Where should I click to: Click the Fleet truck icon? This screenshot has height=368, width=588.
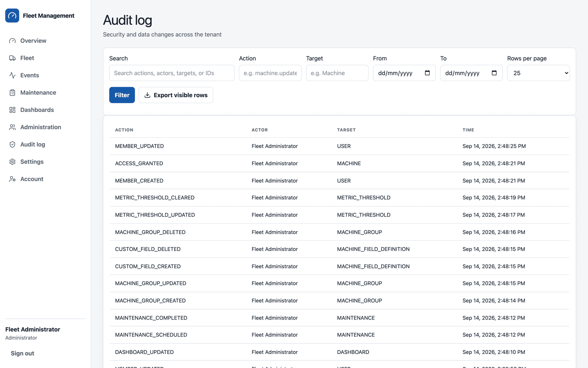(x=12, y=58)
